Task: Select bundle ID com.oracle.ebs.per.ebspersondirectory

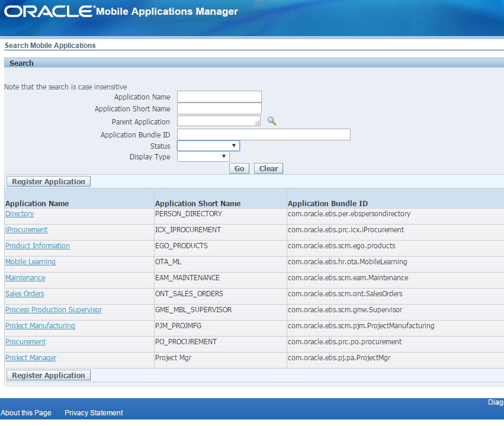Action: point(349,214)
